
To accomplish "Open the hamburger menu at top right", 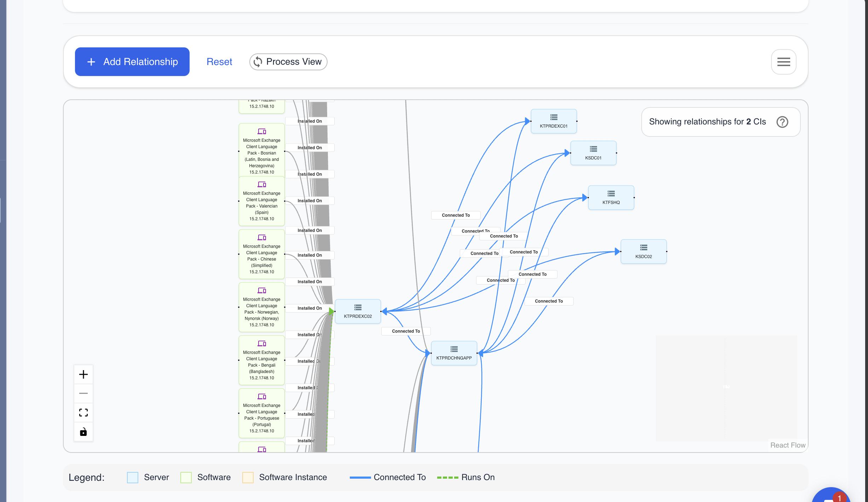I will pos(783,62).
